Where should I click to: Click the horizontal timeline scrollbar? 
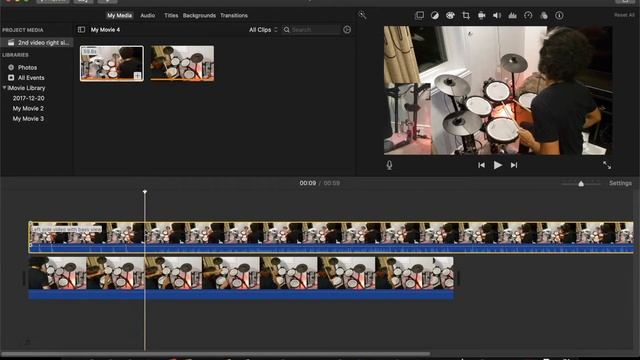point(216,353)
